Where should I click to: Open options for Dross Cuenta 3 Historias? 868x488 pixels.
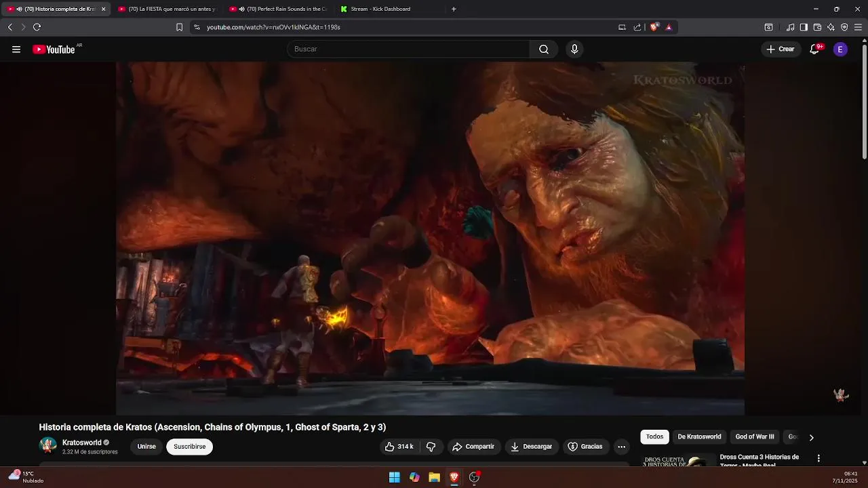(x=818, y=458)
